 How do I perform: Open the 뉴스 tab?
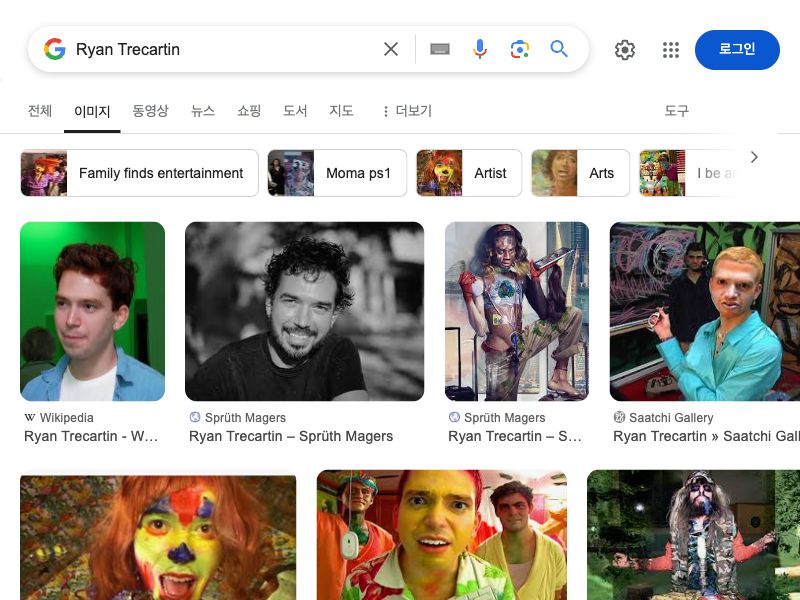(203, 111)
